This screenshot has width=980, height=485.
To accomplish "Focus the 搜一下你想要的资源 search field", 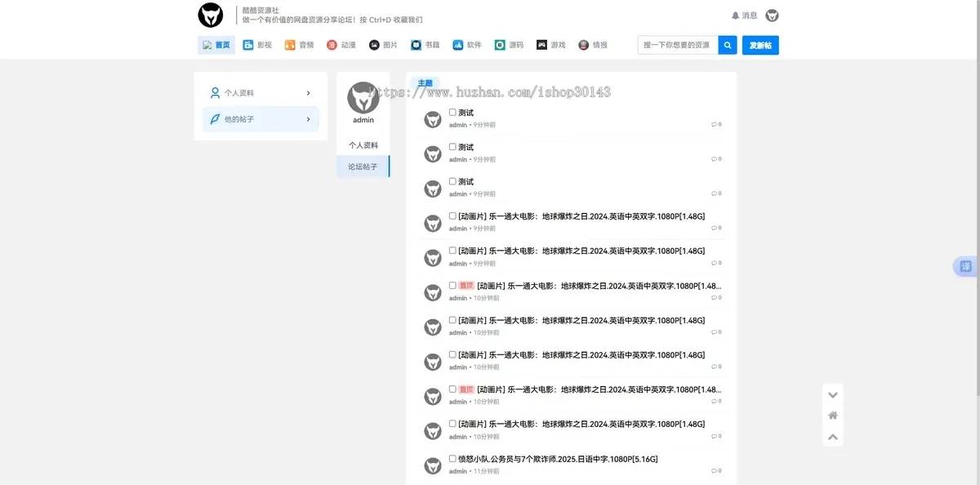I will pyautogui.click(x=678, y=45).
